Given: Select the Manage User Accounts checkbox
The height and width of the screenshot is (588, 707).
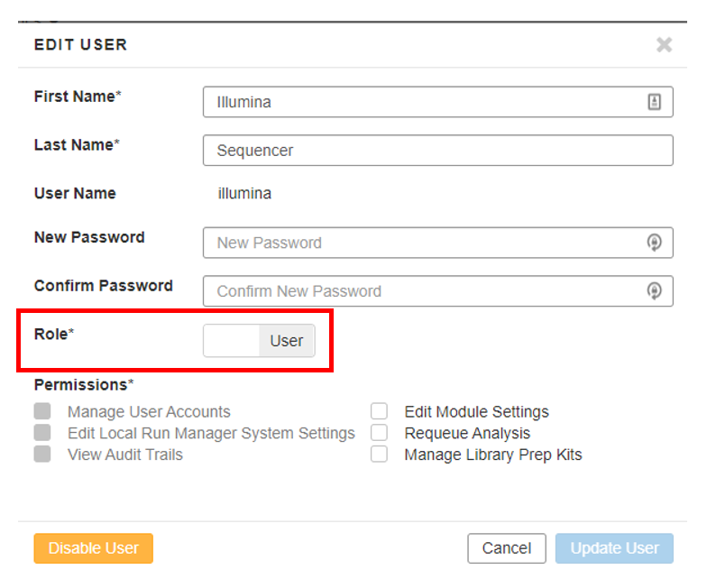Looking at the screenshot, I should [42, 411].
